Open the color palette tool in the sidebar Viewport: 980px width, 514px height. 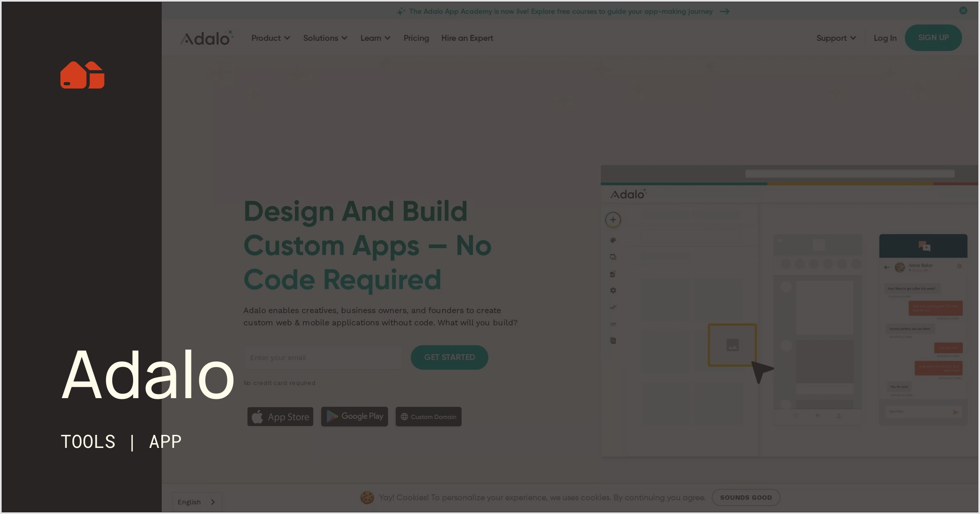click(x=613, y=240)
